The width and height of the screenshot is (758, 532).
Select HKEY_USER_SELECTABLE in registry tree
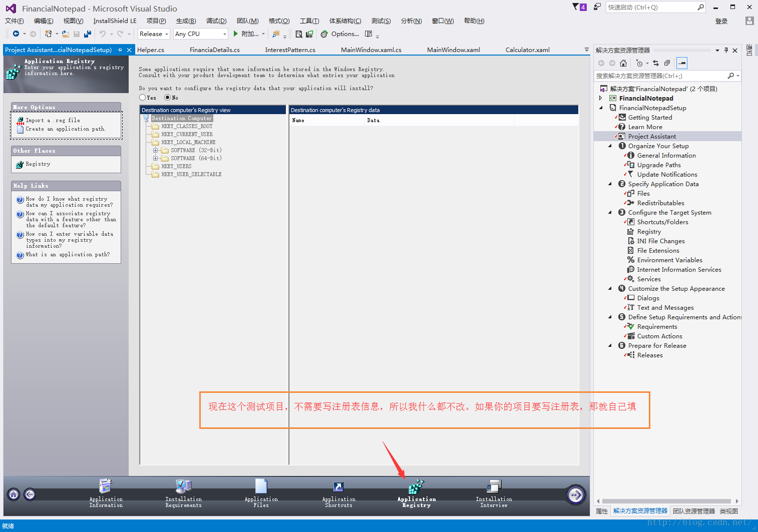pyautogui.click(x=191, y=175)
